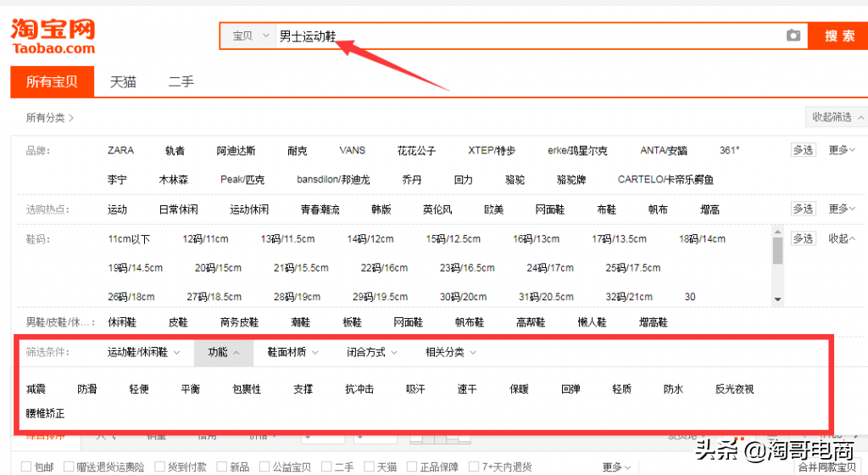
Task: Choose brand VANS
Action: point(352,150)
